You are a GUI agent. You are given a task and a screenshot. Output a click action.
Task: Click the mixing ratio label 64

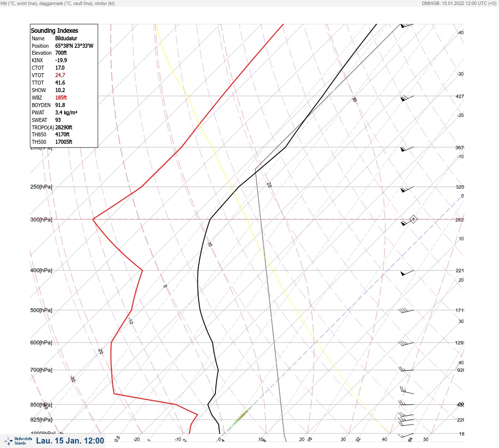[410, 440]
